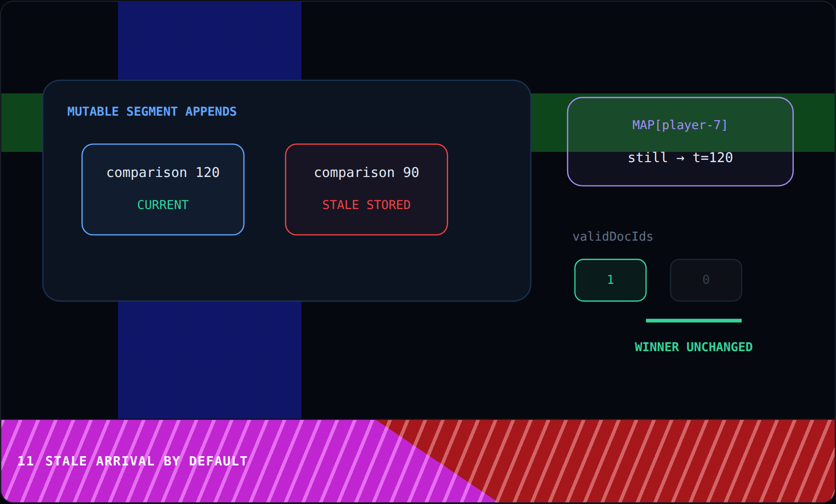836x504 pixels.
Task: Click the CURRENT status text
Action: click(x=163, y=205)
